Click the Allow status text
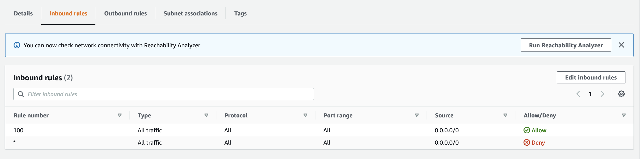This screenshot has width=644, height=159. tap(539, 130)
